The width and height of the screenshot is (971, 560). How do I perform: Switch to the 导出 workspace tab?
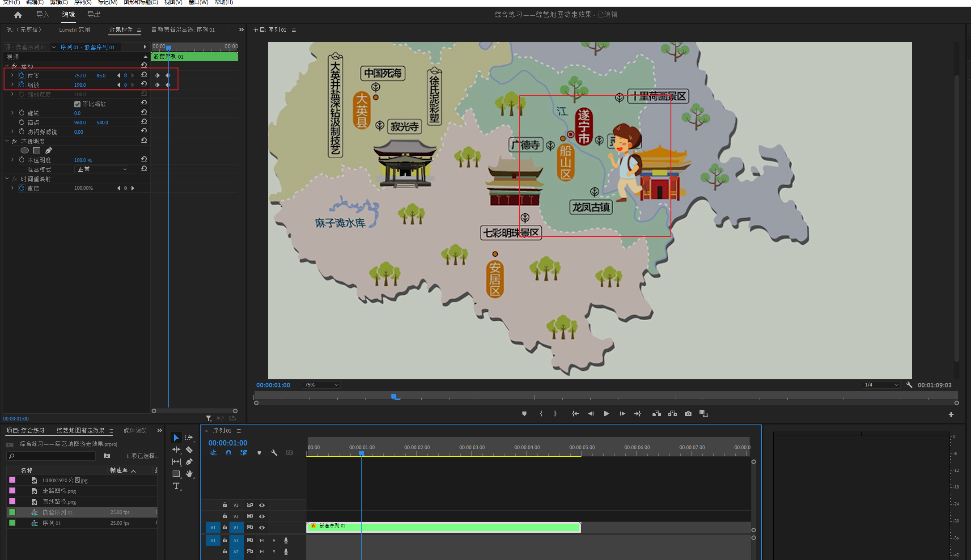pos(94,15)
